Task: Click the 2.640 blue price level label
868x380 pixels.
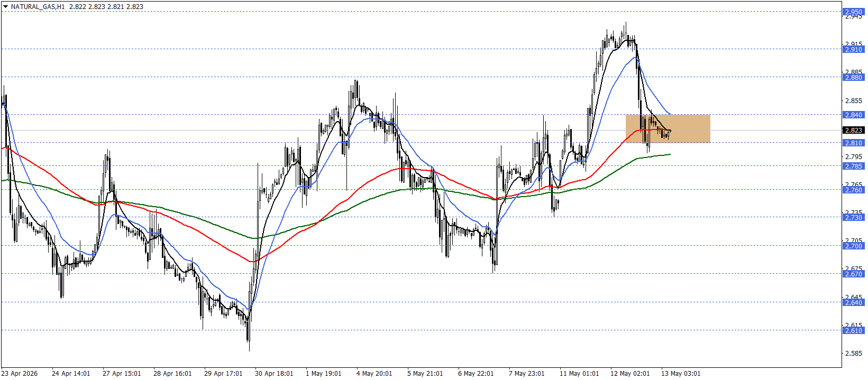Action: (x=853, y=302)
